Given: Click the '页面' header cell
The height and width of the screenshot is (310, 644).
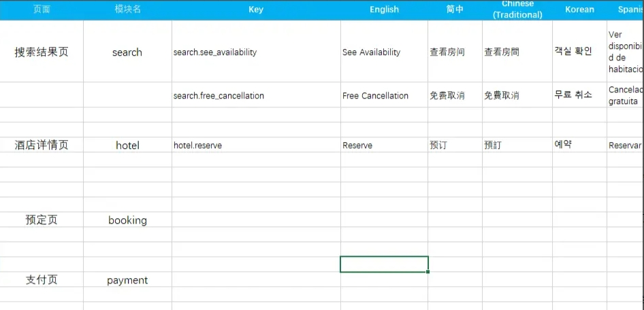Looking at the screenshot, I should 42,10.
